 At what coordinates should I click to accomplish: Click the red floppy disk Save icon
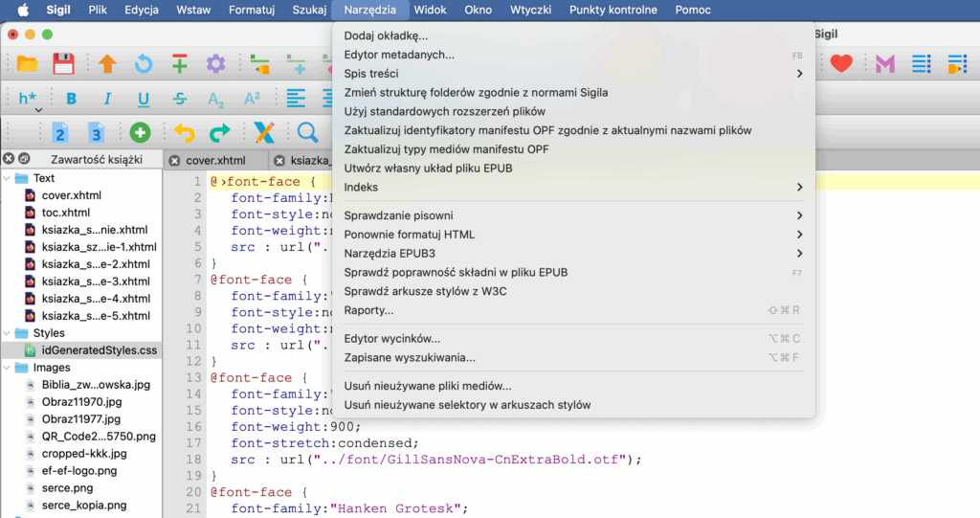point(63,64)
